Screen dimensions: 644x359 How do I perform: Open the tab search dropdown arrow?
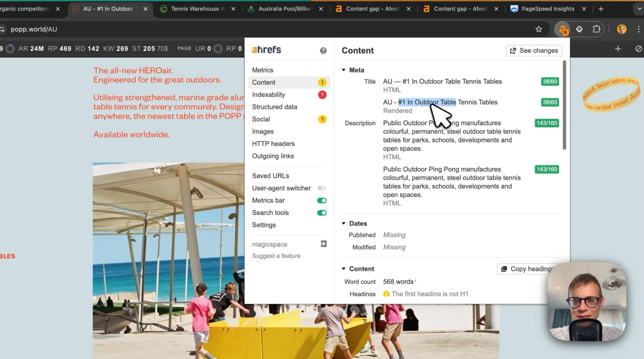click(x=639, y=9)
